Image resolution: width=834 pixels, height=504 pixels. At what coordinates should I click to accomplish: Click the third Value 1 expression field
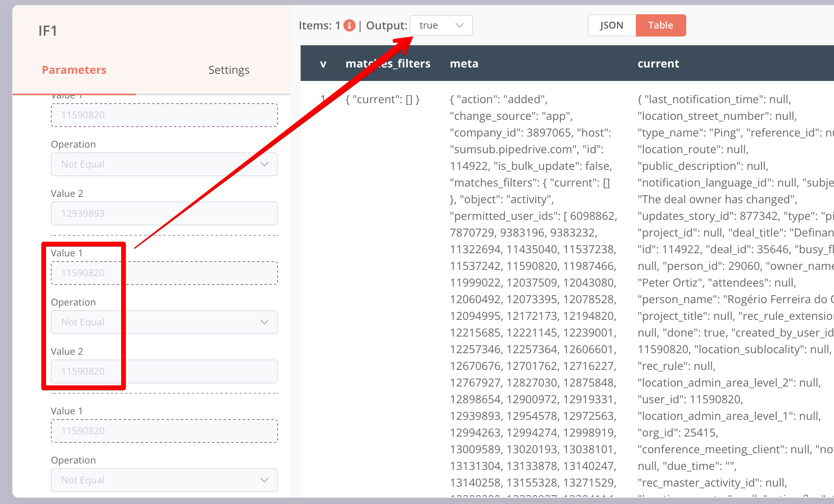coord(164,431)
